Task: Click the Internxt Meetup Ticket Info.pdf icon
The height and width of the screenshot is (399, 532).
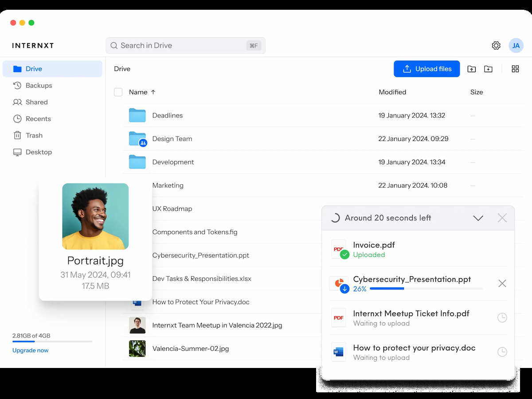Action: 339,318
